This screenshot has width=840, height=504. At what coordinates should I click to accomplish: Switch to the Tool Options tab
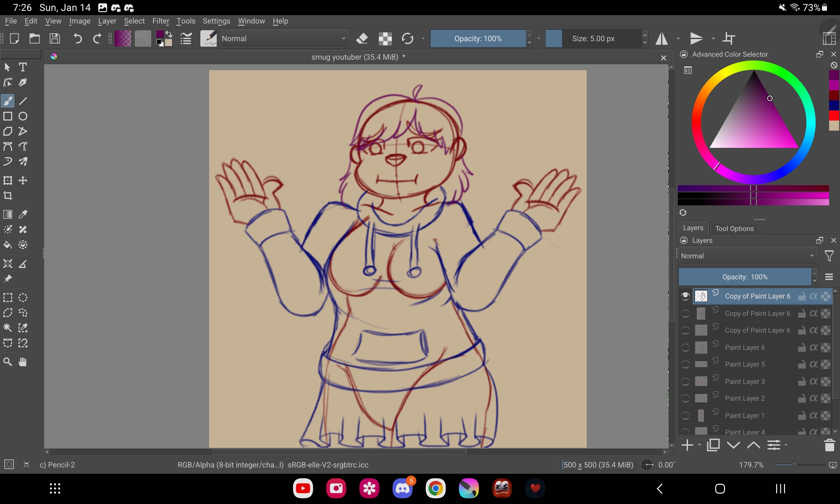[x=734, y=228]
